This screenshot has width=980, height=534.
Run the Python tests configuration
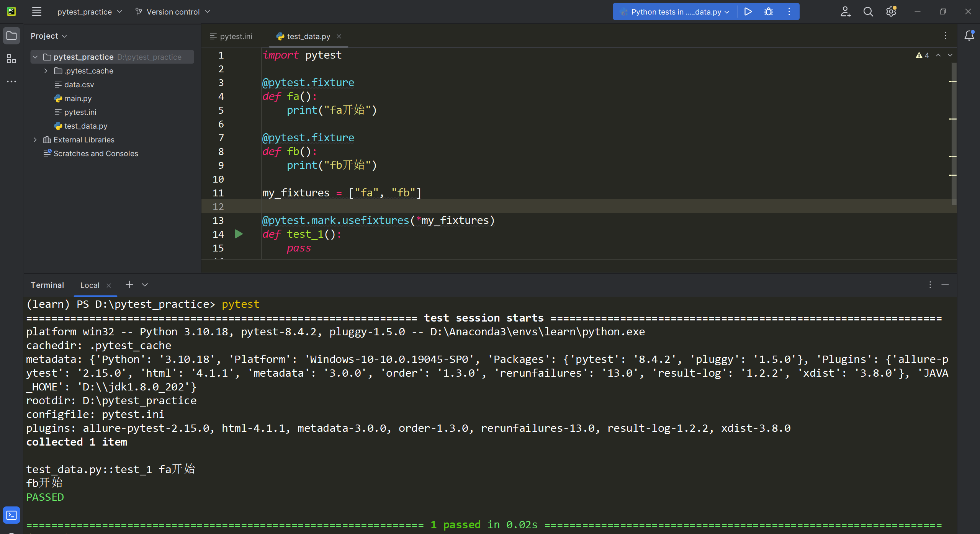[748, 12]
